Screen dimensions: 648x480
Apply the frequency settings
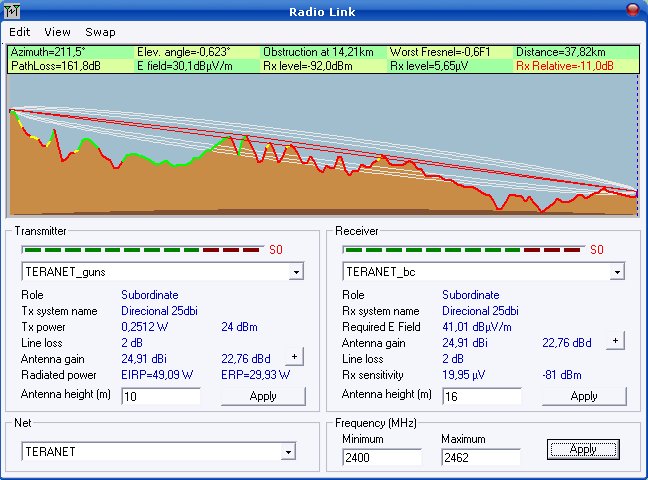click(x=582, y=449)
